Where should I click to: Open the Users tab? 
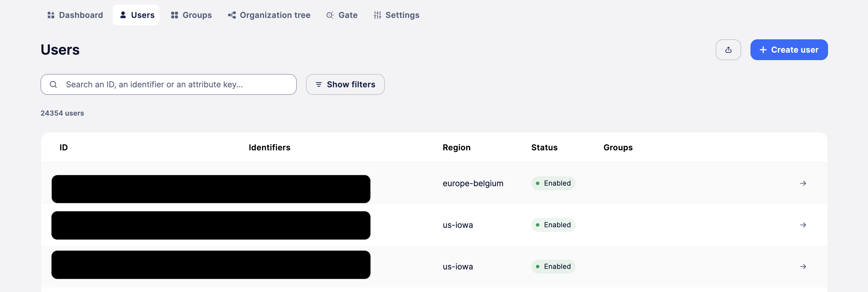pyautogui.click(x=136, y=15)
